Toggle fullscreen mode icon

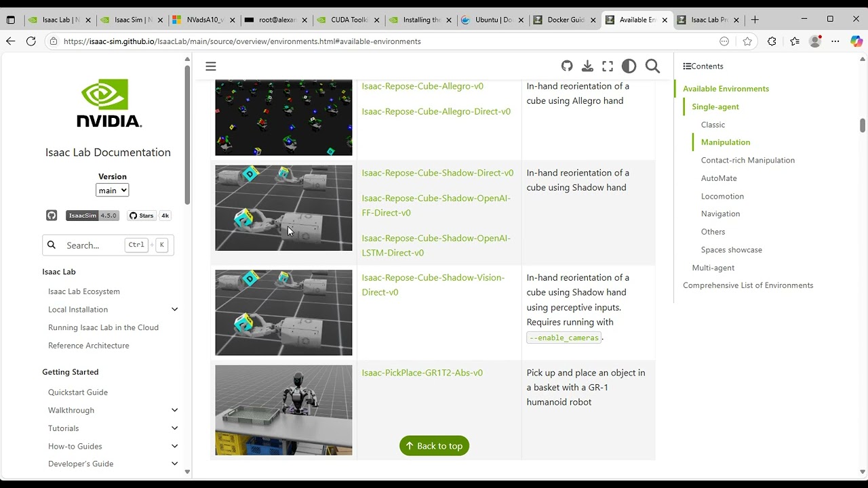tap(608, 66)
